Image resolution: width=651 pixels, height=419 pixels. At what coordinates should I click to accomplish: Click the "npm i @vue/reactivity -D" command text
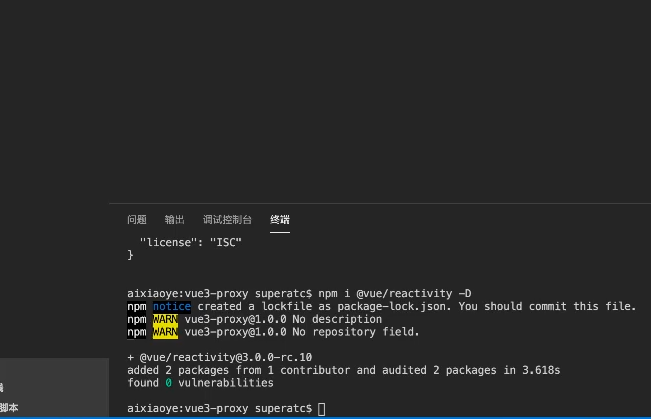[x=395, y=294]
